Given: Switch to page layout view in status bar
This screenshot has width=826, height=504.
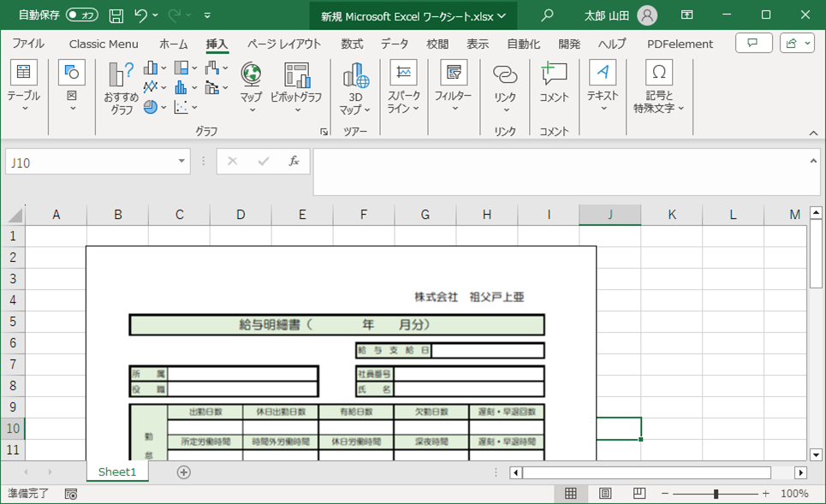Looking at the screenshot, I should click(605, 494).
